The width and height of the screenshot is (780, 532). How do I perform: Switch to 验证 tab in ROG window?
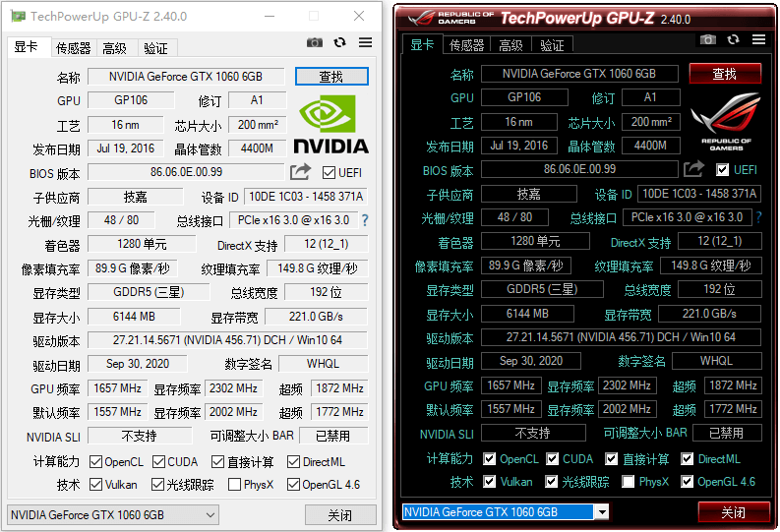(x=552, y=45)
